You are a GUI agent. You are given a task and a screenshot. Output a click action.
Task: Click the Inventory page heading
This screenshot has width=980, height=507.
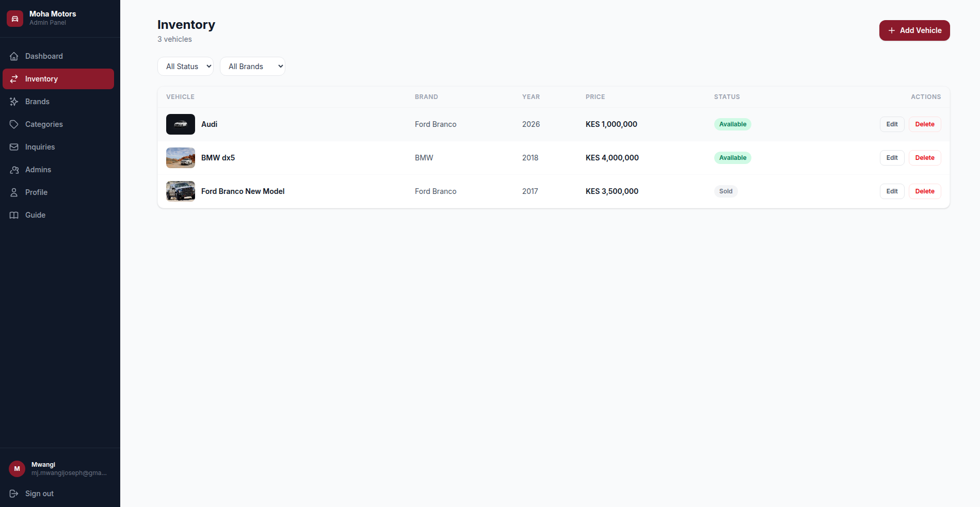186,25
